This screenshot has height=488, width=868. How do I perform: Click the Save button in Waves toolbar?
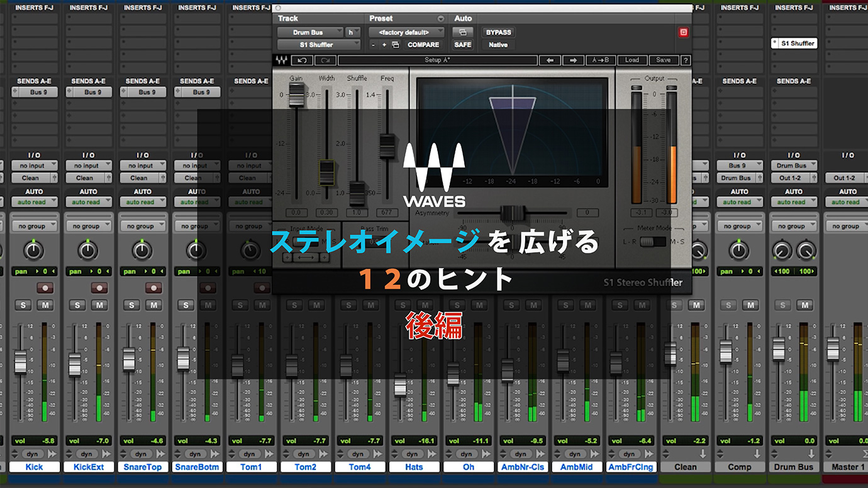click(x=663, y=60)
